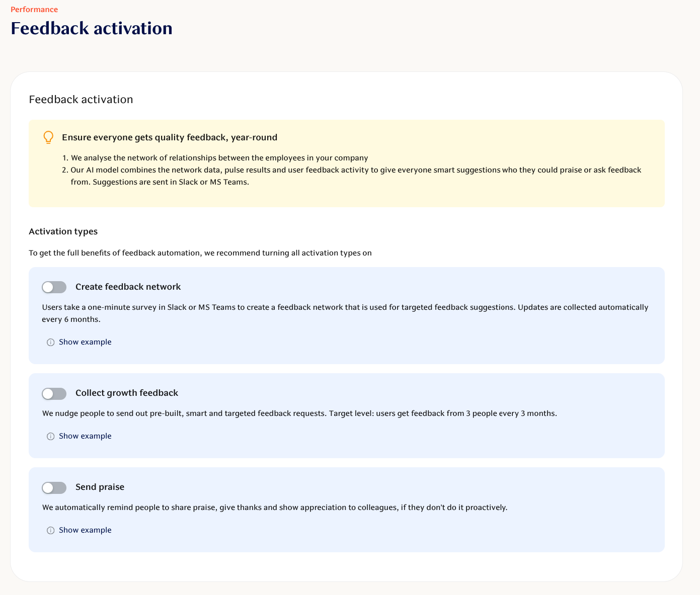
Task: Click the Slack or MS Teams suggestion text
Action: tap(160, 182)
